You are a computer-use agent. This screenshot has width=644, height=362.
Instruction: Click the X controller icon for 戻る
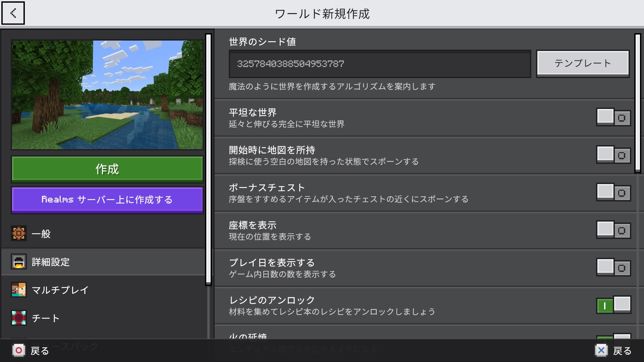pyautogui.click(x=601, y=351)
